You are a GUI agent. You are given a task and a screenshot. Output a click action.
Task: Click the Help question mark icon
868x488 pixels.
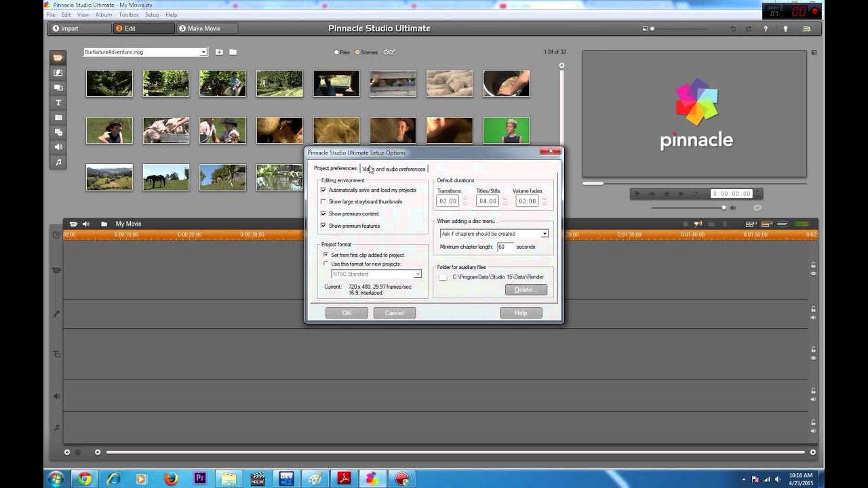pyautogui.click(x=766, y=28)
